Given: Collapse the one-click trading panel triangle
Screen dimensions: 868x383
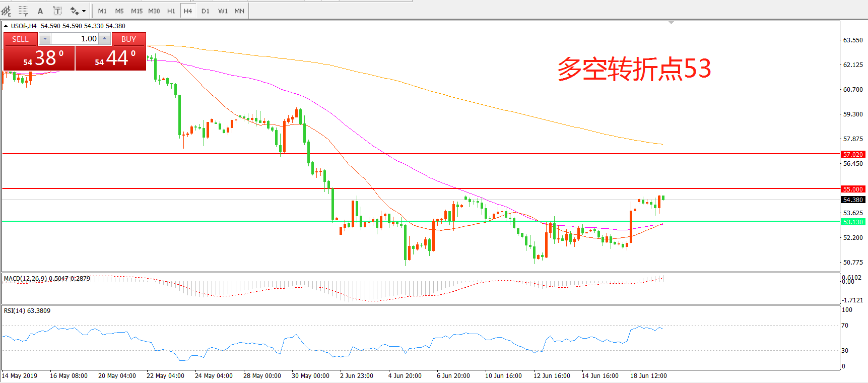Looking at the screenshot, I should point(6,26).
